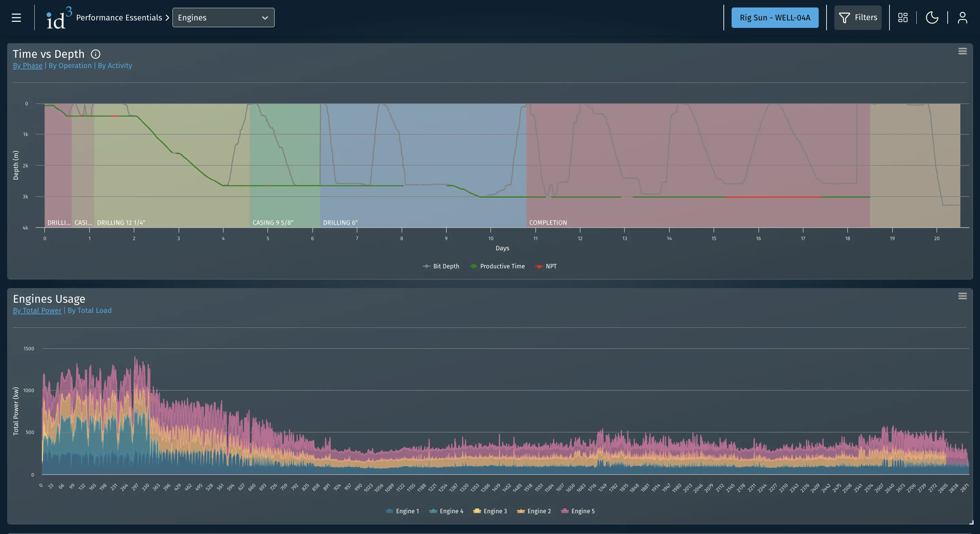This screenshot has width=980, height=534.
Task: Click the COMPLETION phase band label
Action: (548, 222)
